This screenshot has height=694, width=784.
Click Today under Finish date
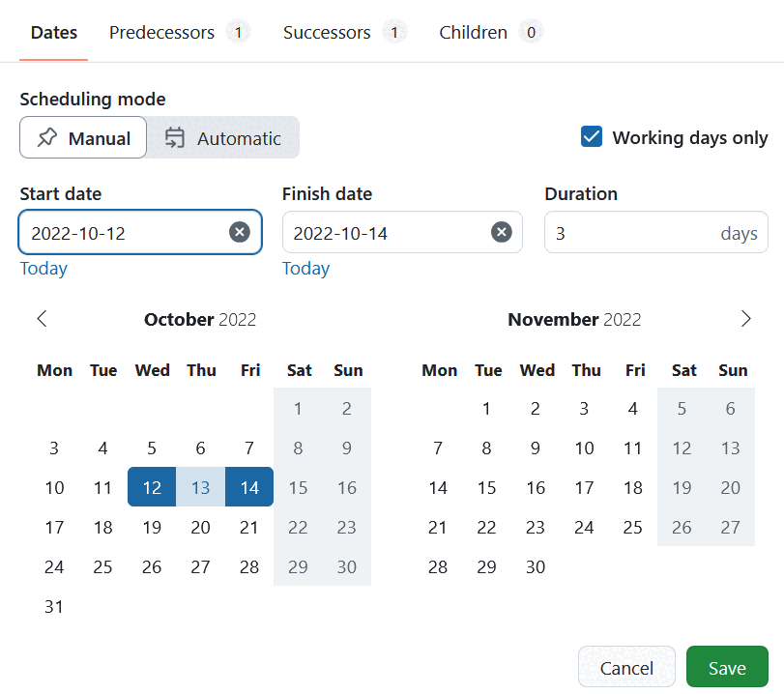click(x=305, y=268)
